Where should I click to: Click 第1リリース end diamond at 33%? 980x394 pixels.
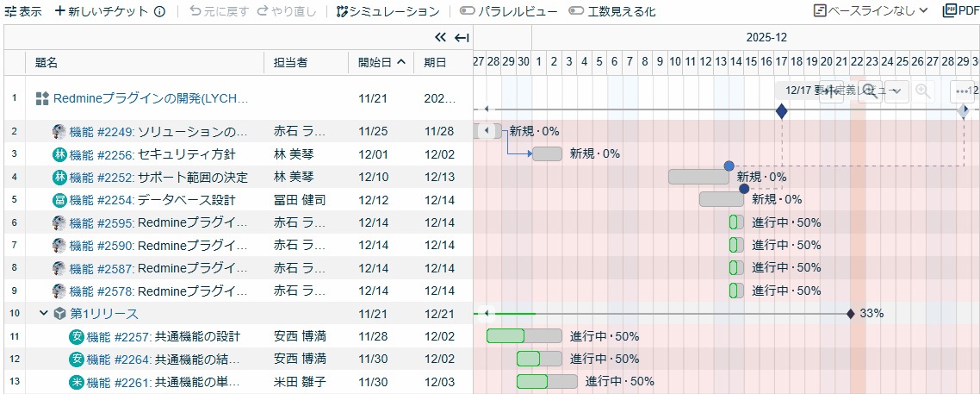[850, 313]
